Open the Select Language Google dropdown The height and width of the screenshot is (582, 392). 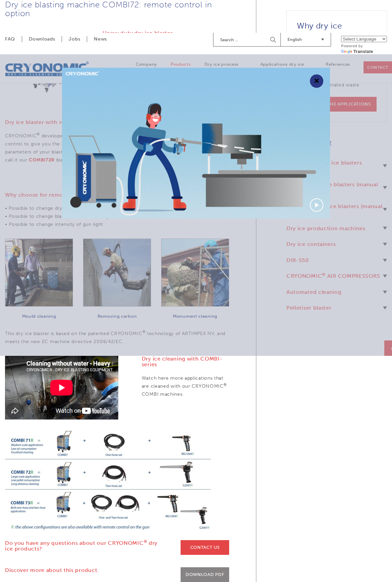tap(364, 39)
